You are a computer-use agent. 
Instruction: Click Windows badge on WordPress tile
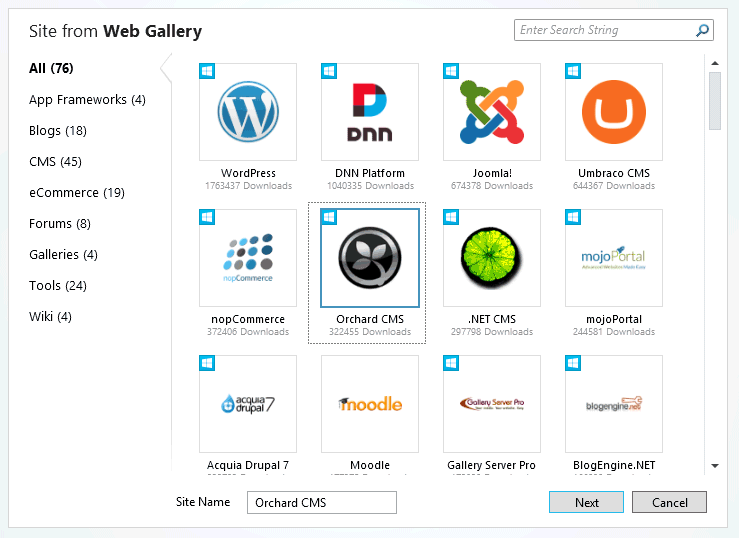coord(207,71)
